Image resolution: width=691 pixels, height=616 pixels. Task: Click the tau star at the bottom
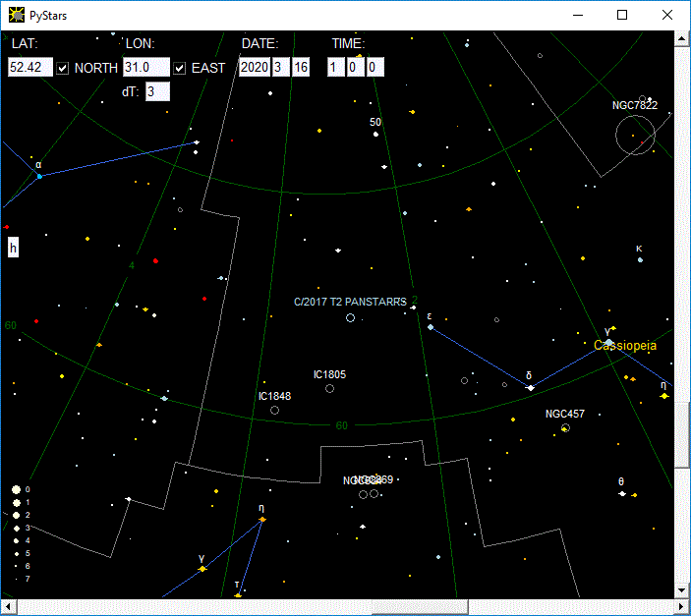click(x=238, y=595)
